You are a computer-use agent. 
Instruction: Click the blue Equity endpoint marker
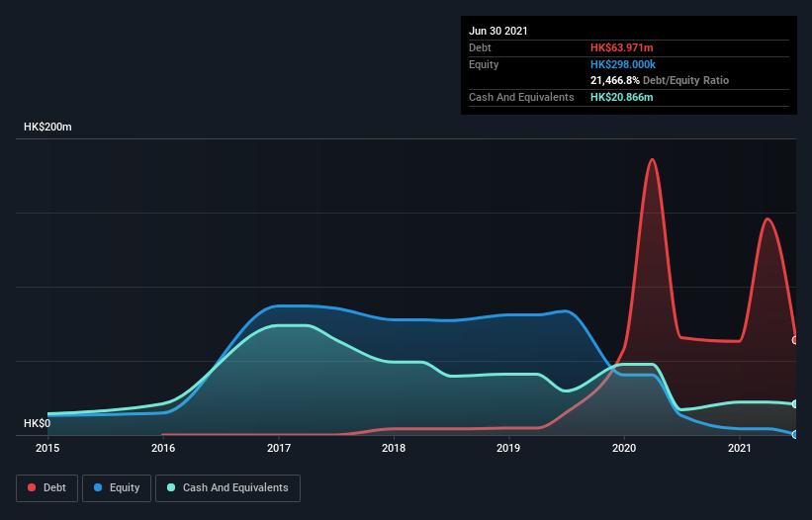point(795,434)
